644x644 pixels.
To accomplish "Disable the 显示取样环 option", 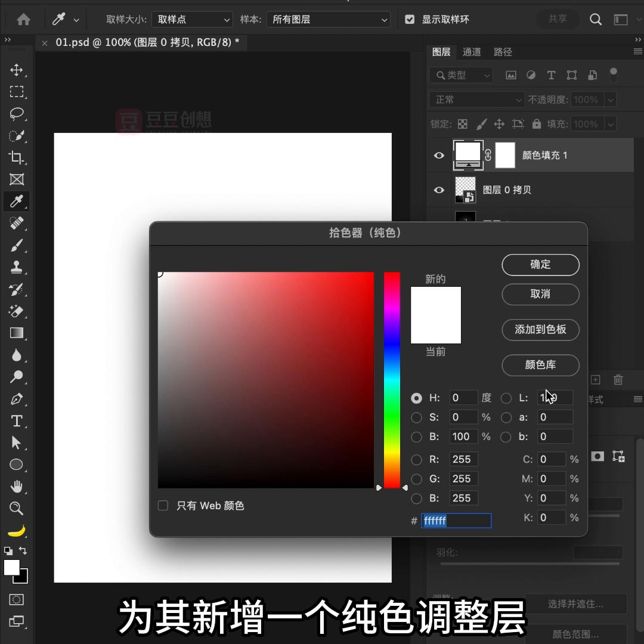I will [x=410, y=19].
